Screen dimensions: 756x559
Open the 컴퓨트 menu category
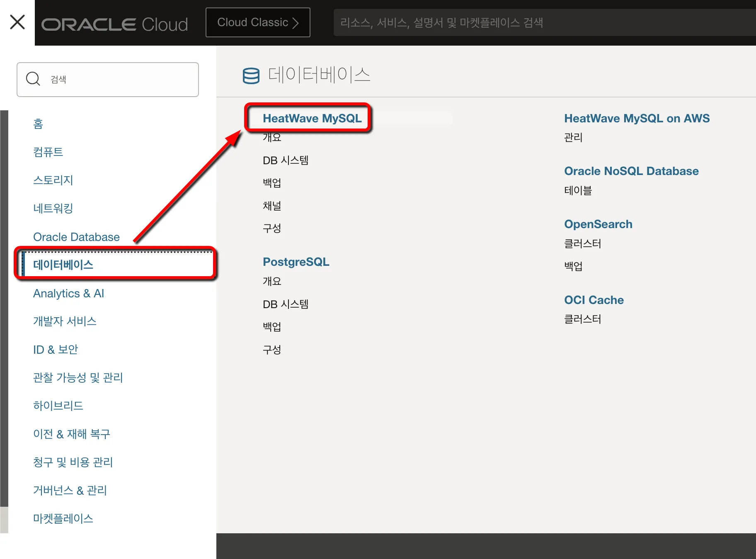click(48, 152)
